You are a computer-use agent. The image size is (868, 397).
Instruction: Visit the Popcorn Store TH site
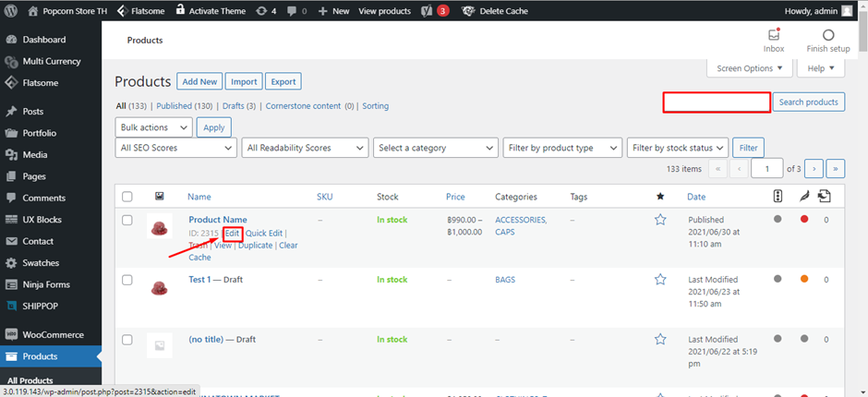point(67,10)
